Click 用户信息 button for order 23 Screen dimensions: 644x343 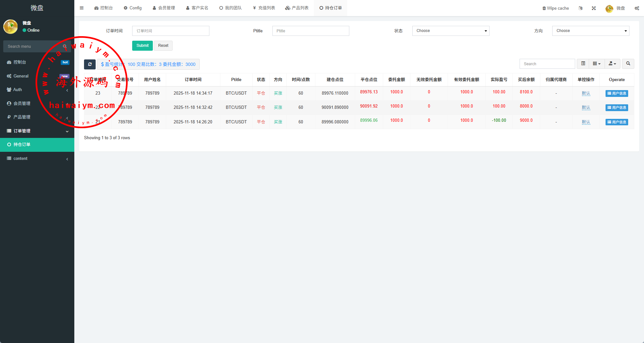[617, 93]
